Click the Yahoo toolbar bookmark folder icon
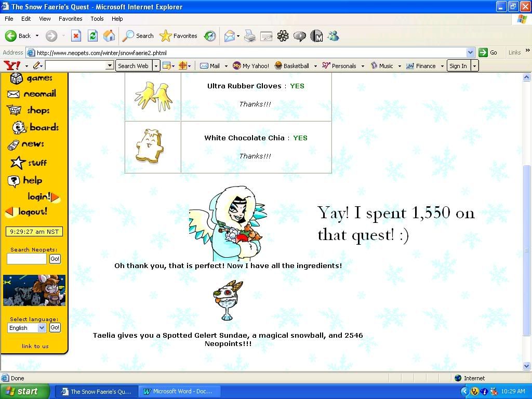532x399 pixels. point(167,66)
